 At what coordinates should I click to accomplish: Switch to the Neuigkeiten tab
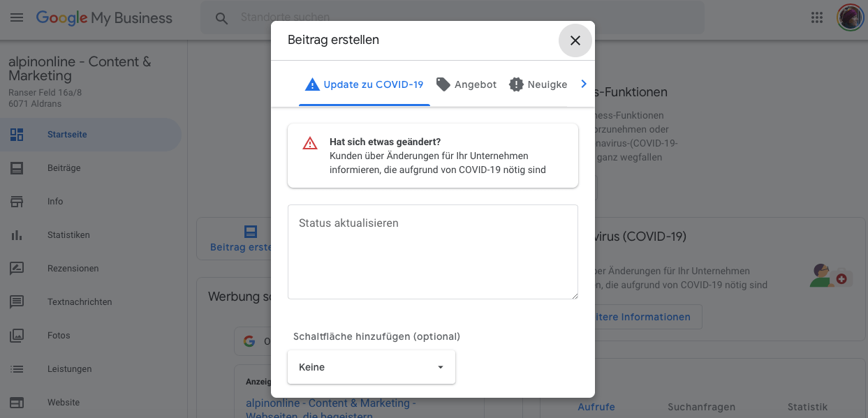coord(538,84)
